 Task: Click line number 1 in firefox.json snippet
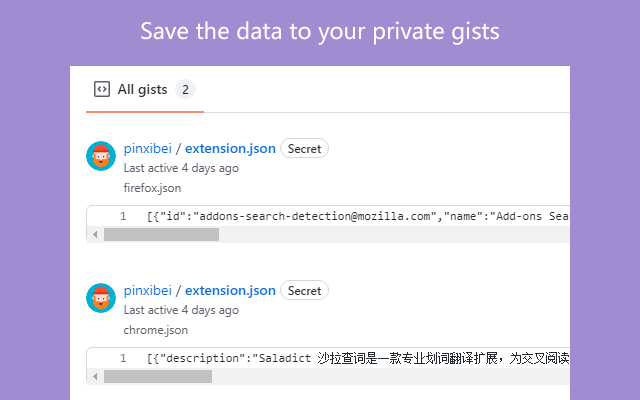coord(123,216)
